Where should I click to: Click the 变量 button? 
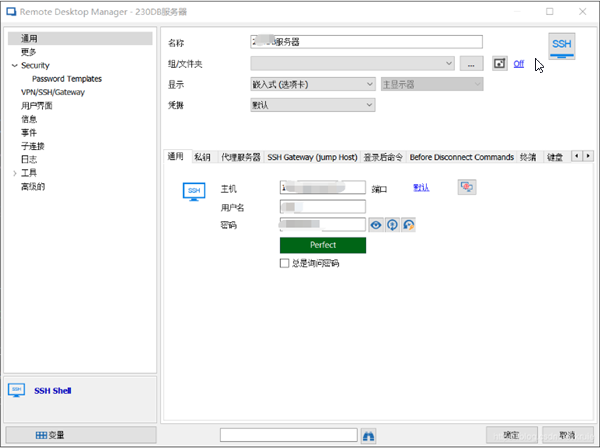point(81,435)
